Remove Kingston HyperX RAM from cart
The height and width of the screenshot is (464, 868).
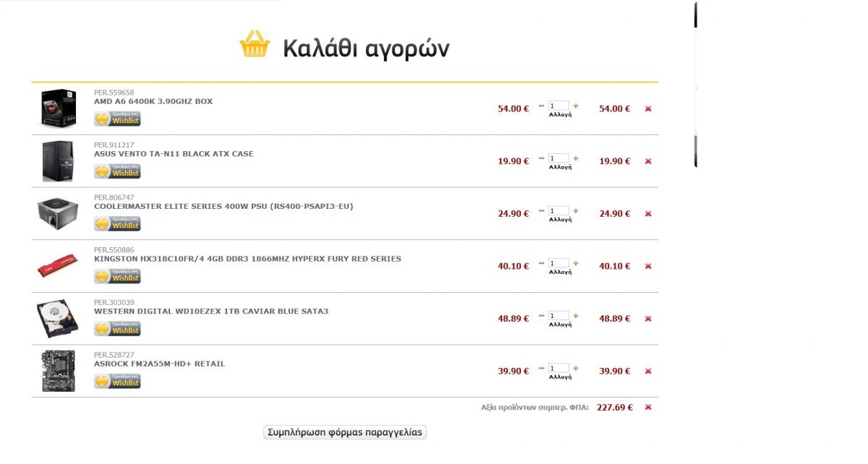648,266
